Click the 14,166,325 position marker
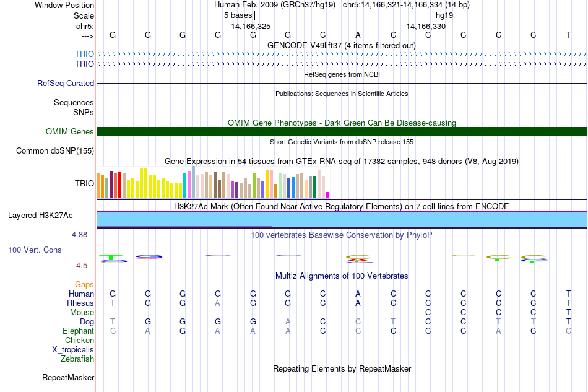The width and height of the screenshot is (588, 392). pos(251,26)
